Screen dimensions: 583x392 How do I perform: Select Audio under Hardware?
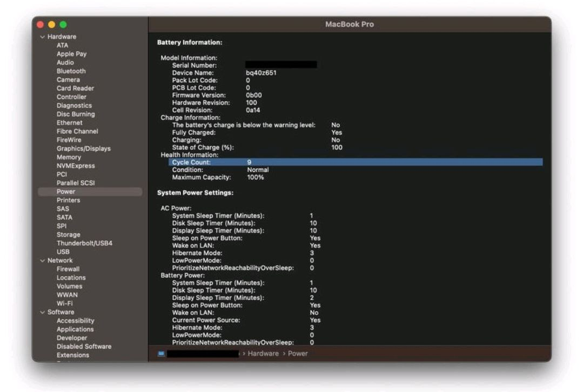(x=65, y=63)
